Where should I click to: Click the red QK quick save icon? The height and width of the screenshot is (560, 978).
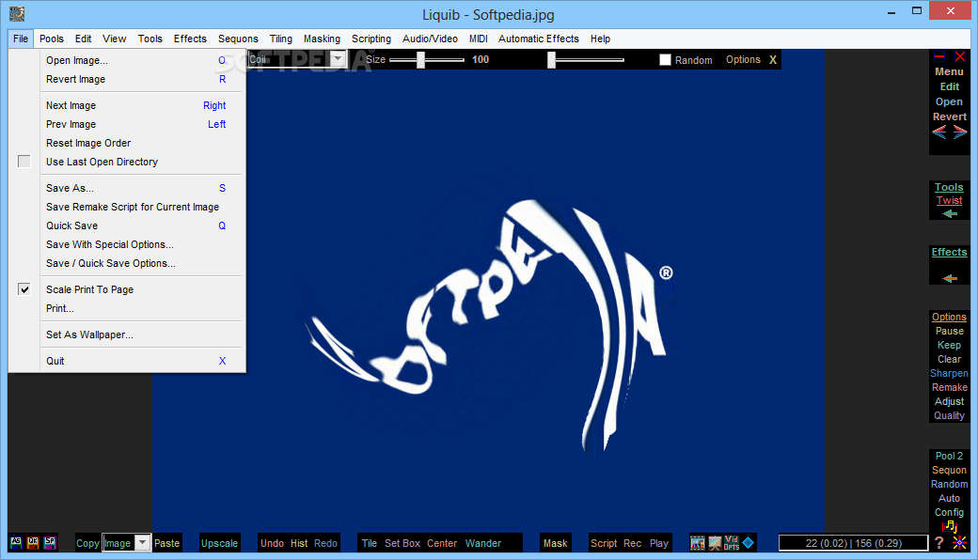tap(33, 542)
